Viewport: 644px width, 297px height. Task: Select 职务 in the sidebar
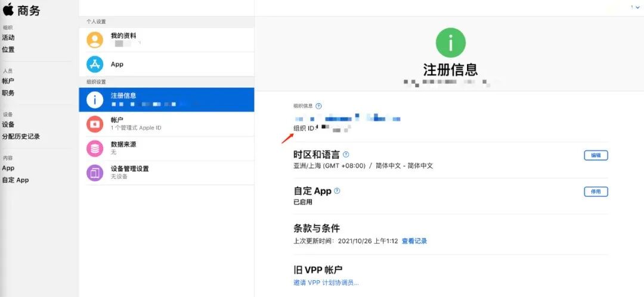(8, 93)
